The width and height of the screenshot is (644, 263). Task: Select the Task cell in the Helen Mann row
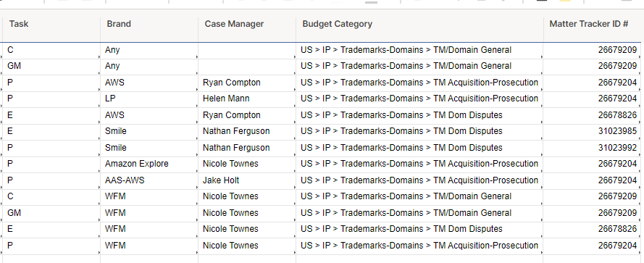tap(51, 99)
